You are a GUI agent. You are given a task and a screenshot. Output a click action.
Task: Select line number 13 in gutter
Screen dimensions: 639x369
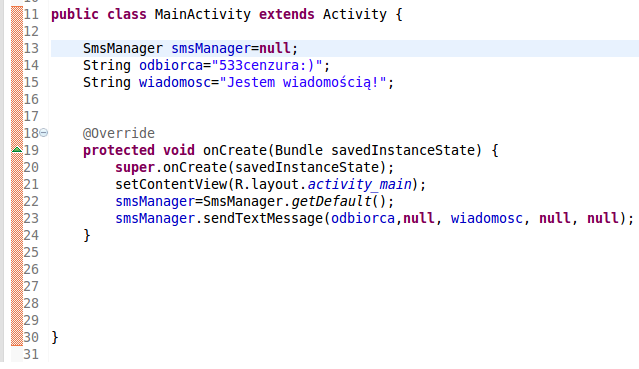click(x=31, y=48)
